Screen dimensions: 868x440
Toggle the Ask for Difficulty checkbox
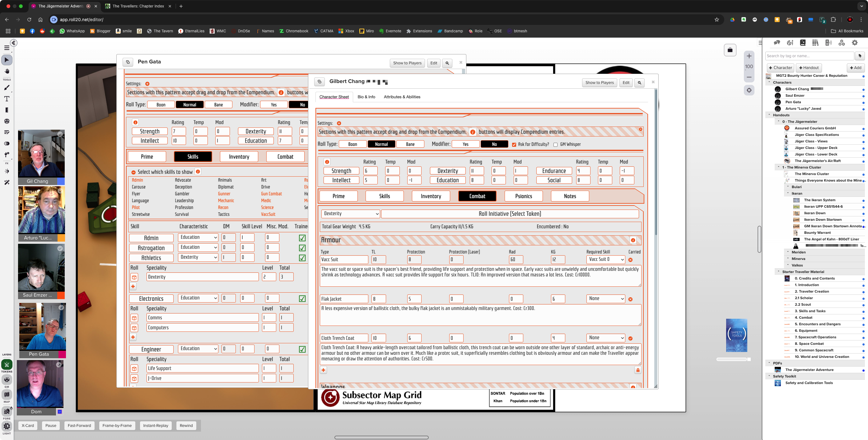pyautogui.click(x=514, y=145)
